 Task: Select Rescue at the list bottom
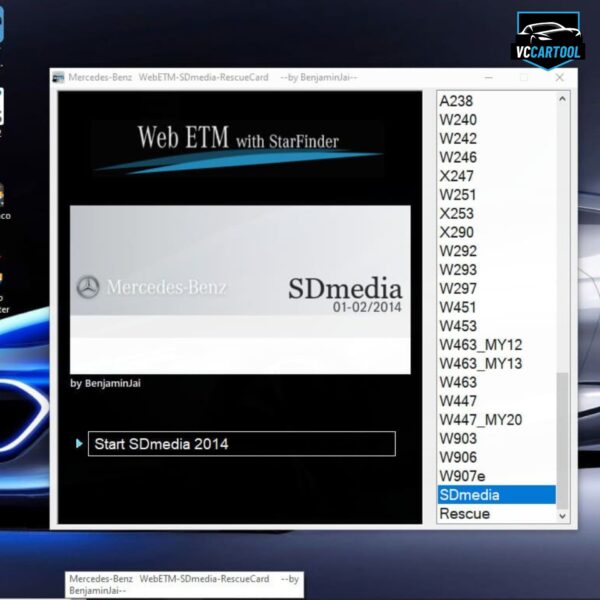(496, 514)
